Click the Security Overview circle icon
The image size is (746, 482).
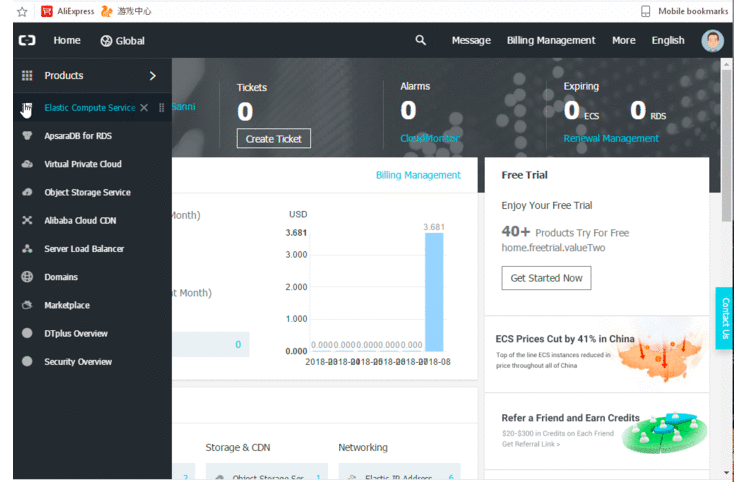27,361
